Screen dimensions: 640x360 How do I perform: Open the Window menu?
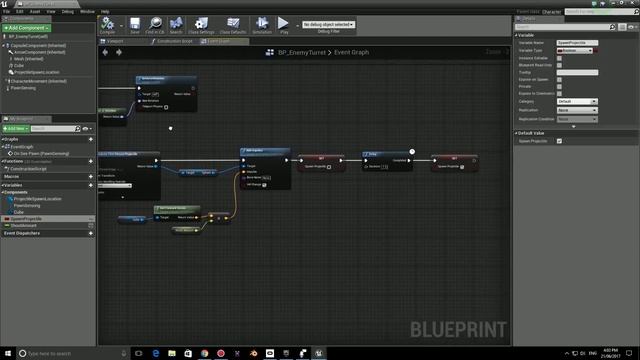[87, 11]
